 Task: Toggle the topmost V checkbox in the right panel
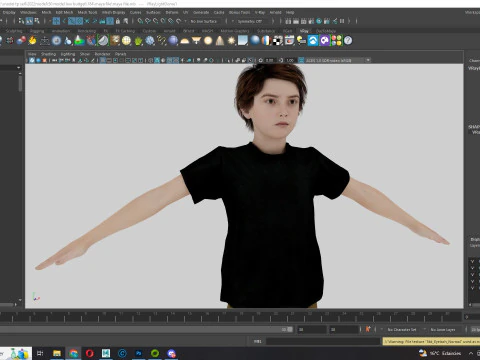pyautogui.click(x=472, y=261)
